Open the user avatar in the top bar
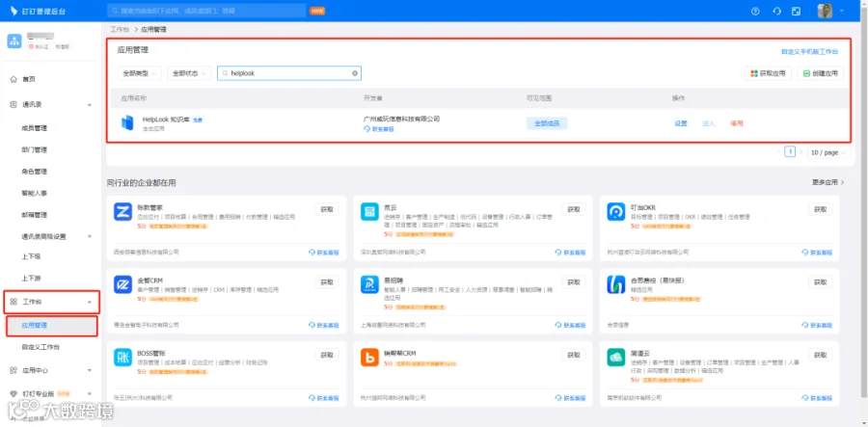 [x=825, y=11]
